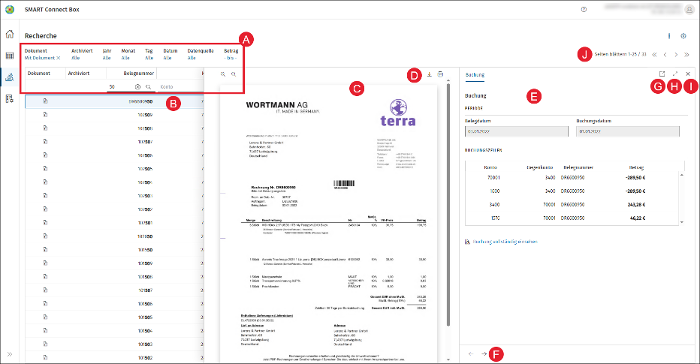Expand the sidebar with the double chevron
This screenshot has width=700, height=364.
9,354
